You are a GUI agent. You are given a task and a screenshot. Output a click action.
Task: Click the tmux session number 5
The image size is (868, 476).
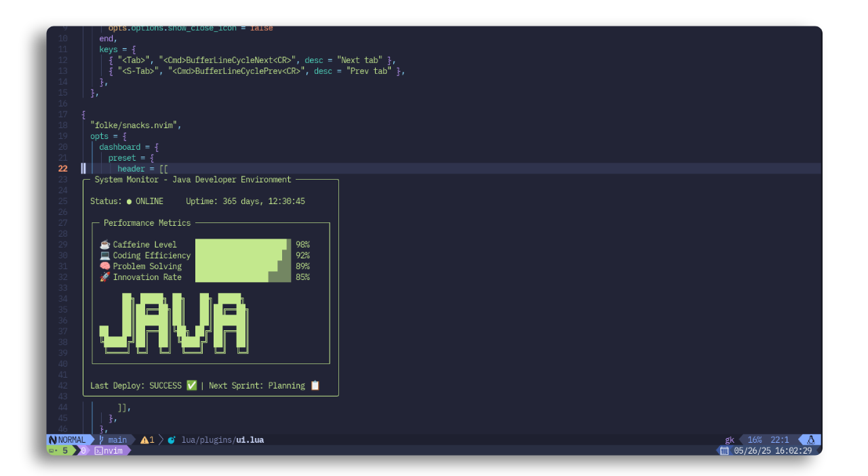coord(65,451)
